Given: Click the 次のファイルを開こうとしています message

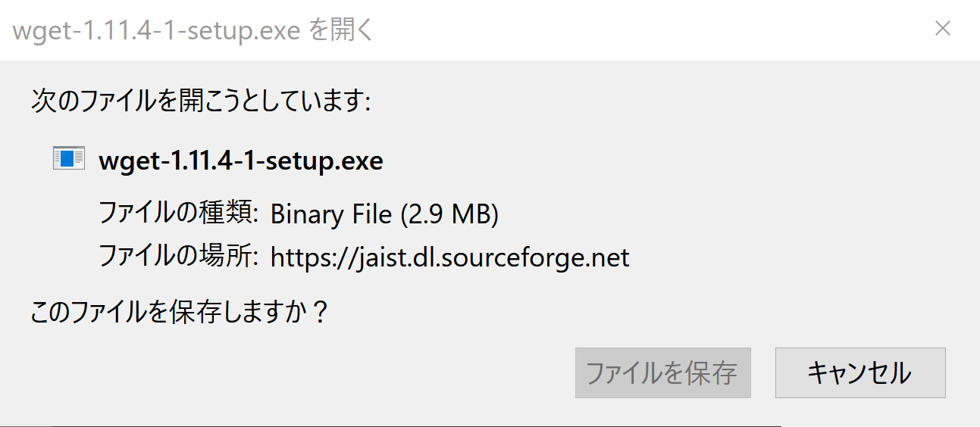Looking at the screenshot, I should 200,101.
